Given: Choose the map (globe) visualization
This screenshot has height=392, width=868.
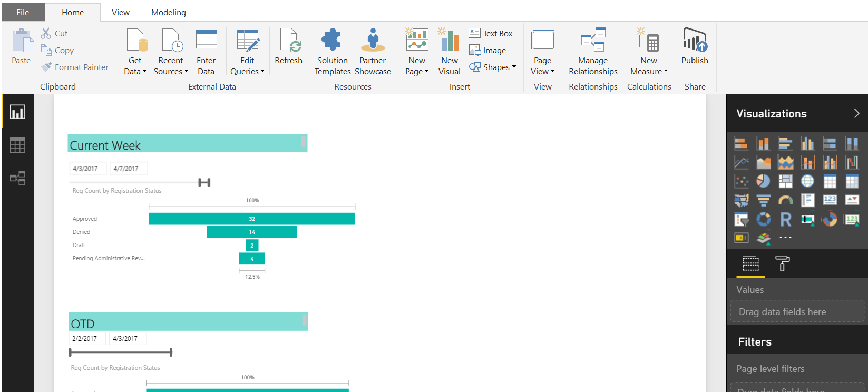Looking at the screenshot, I should tap(807, 181).
